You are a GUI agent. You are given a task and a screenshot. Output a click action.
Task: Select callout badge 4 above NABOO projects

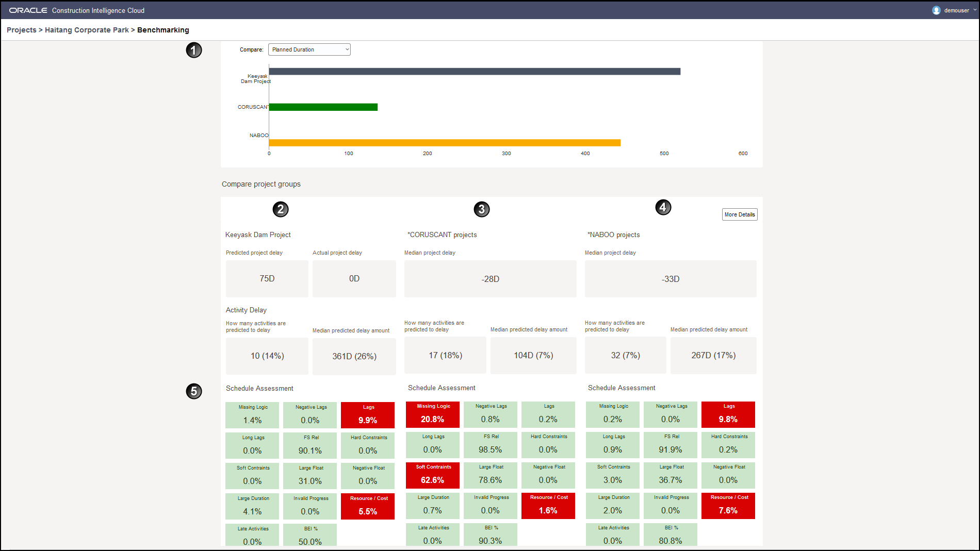[x=663, y=207]
